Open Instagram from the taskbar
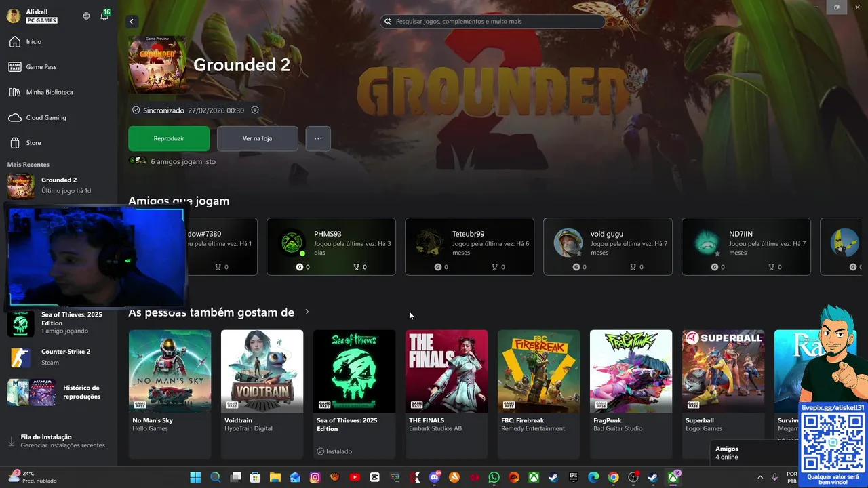 [315, 477]
